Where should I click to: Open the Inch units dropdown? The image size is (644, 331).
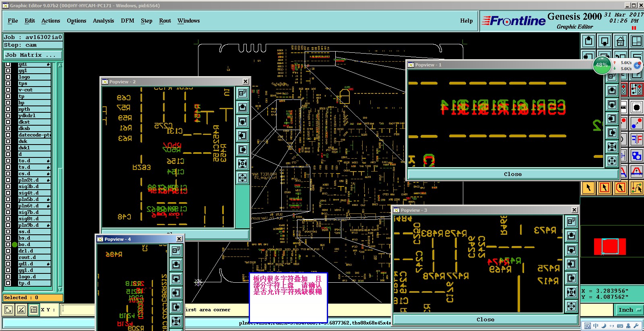[x=629, y=310]
